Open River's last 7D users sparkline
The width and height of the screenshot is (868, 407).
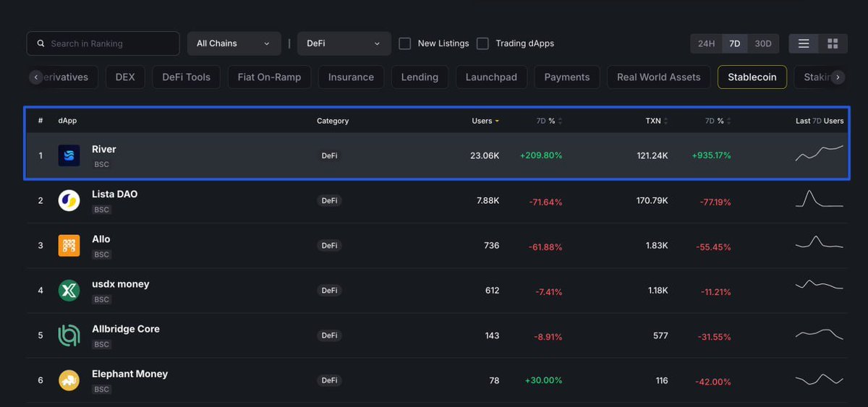pos(819,153)
